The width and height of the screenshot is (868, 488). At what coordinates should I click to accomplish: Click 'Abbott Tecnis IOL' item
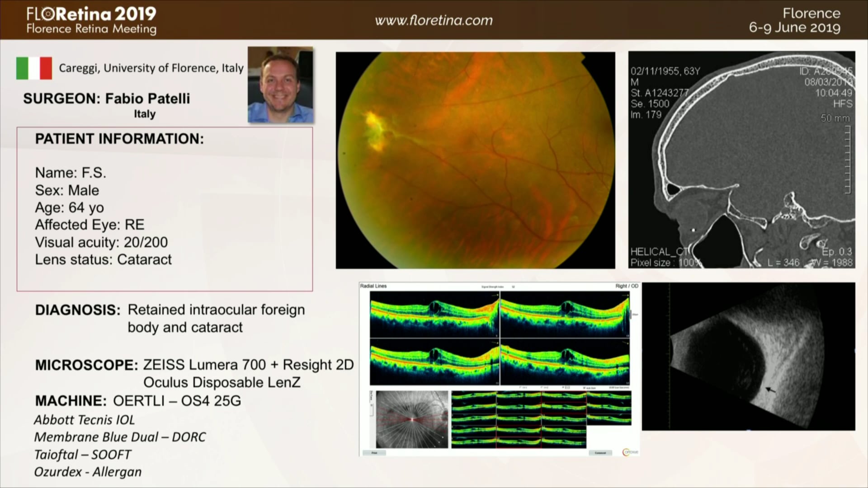click(85, 420)
